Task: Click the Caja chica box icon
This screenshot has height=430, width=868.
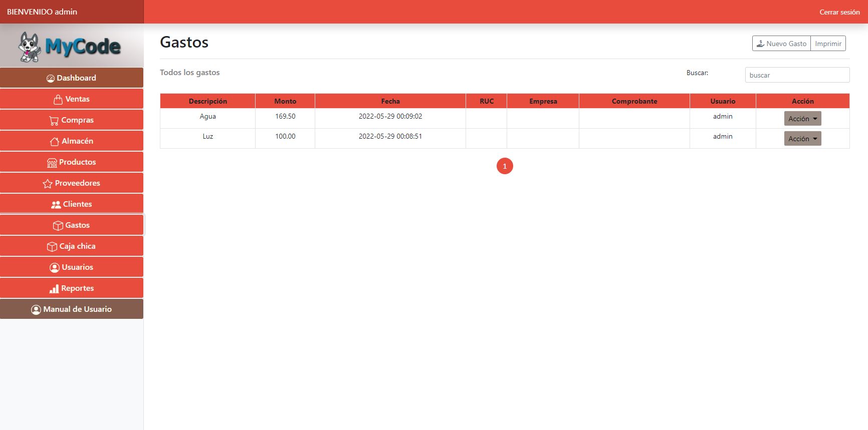Action: [x=52, y=247]
